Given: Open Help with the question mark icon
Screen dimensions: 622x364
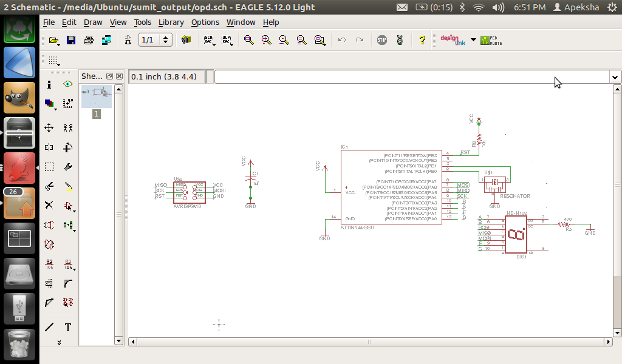Looking at the screenshot, I should point(422,40).
